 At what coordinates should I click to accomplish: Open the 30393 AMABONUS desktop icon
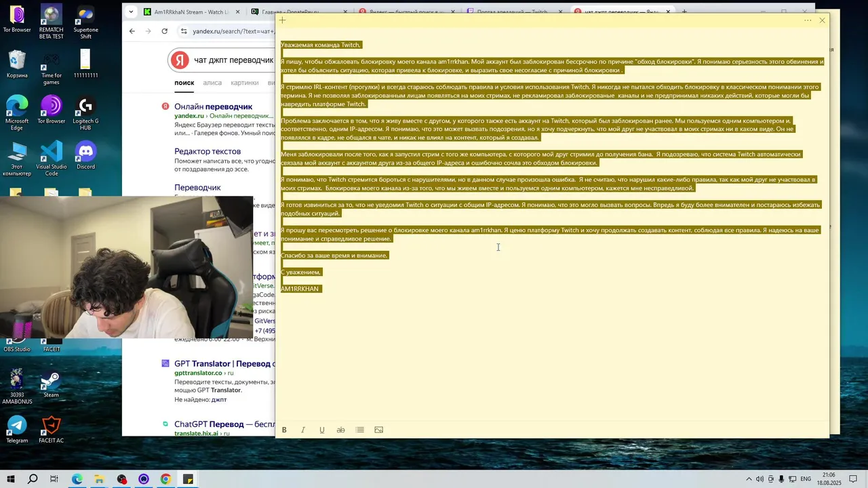17,386
